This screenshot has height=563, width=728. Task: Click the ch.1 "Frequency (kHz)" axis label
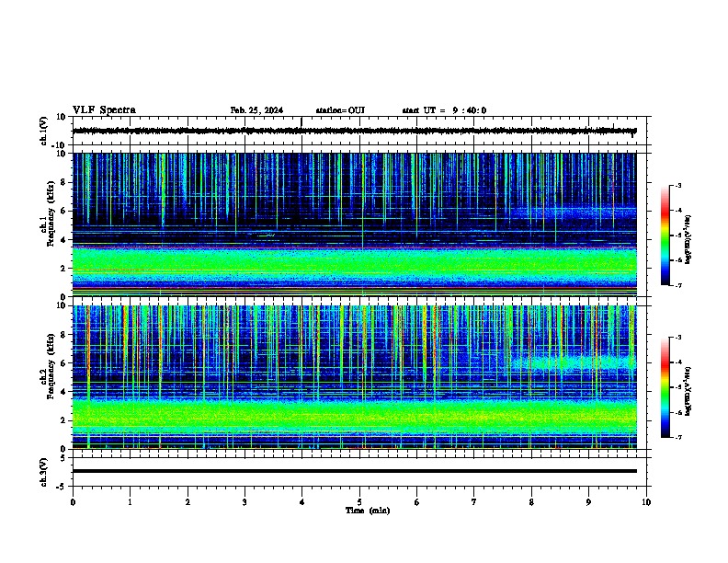(x=51, y=213)
